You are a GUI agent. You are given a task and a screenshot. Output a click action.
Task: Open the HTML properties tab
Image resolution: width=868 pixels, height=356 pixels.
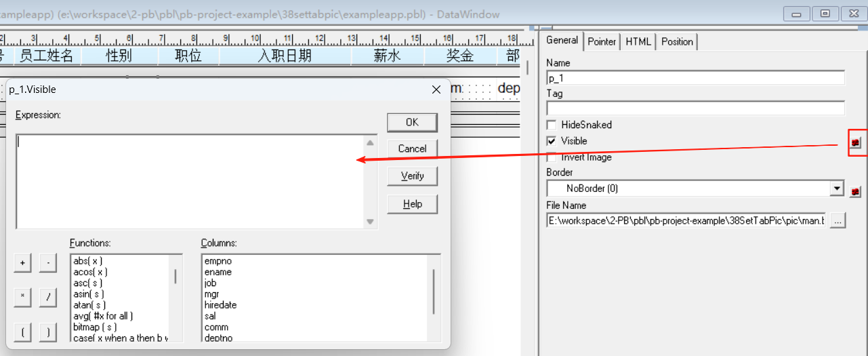638,41
